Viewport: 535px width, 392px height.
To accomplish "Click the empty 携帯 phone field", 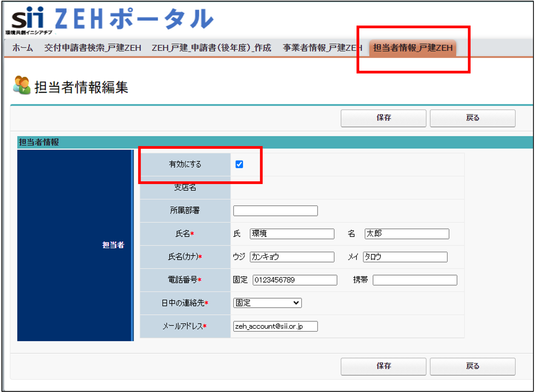I will coord(414,280).
